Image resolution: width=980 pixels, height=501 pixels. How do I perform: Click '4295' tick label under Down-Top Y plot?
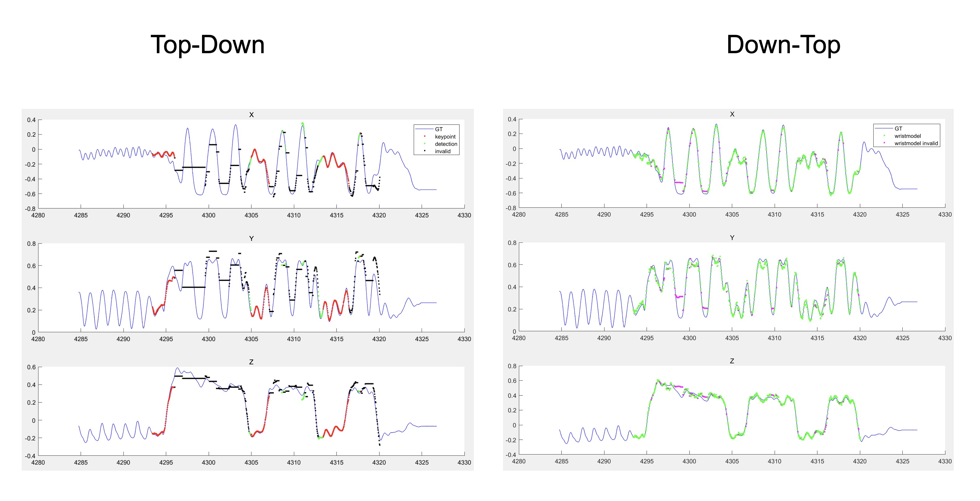(x=646, y=338)
